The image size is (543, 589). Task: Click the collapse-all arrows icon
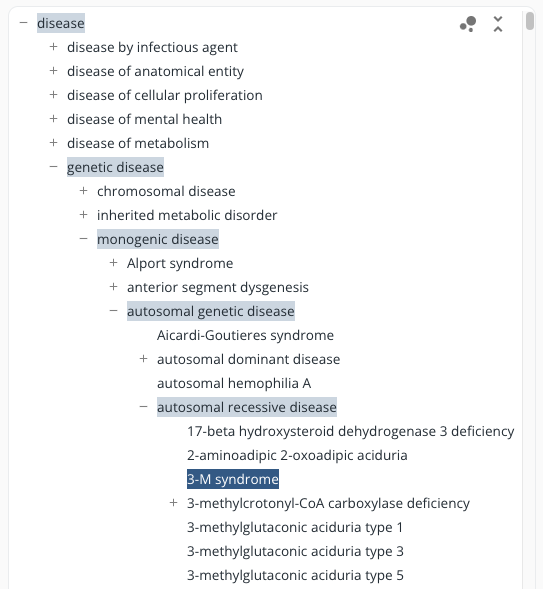tap(498, 24)
